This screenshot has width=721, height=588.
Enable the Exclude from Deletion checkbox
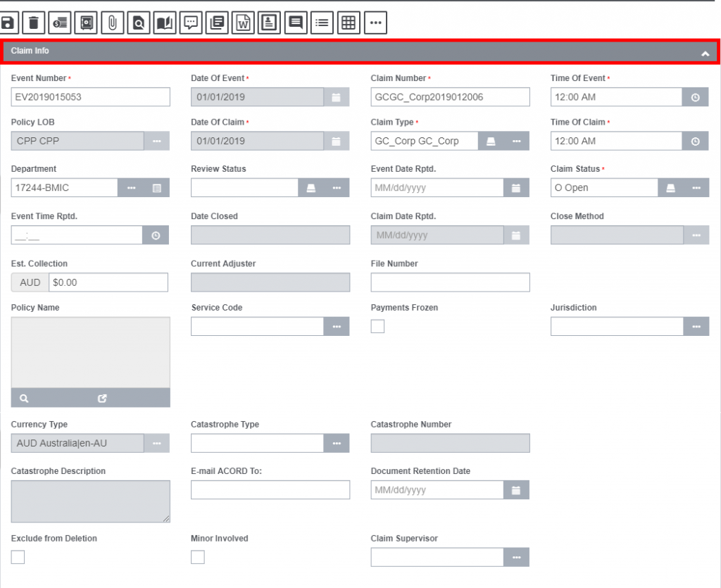18,557
